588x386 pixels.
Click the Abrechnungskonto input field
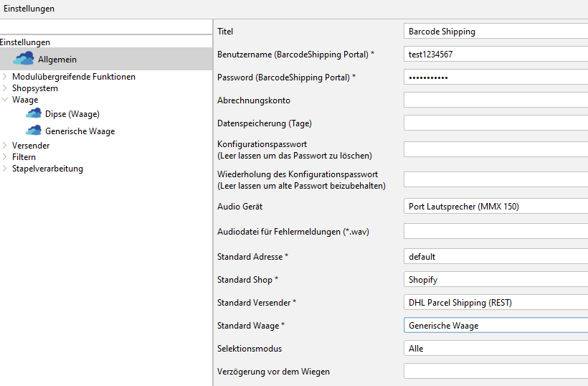click(495, 100)
